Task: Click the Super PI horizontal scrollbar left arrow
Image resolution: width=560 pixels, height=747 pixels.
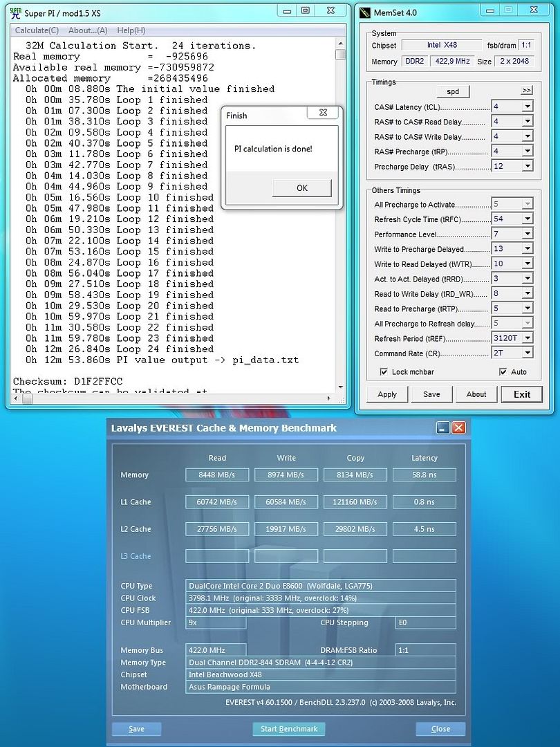Action: (x=15, y=398)
